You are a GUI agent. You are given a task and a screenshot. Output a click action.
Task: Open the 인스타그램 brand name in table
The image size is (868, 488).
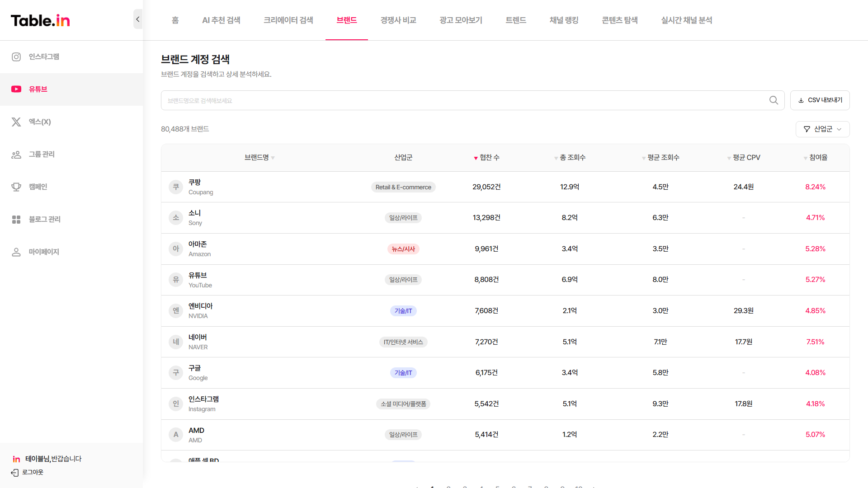pos(203,399)
